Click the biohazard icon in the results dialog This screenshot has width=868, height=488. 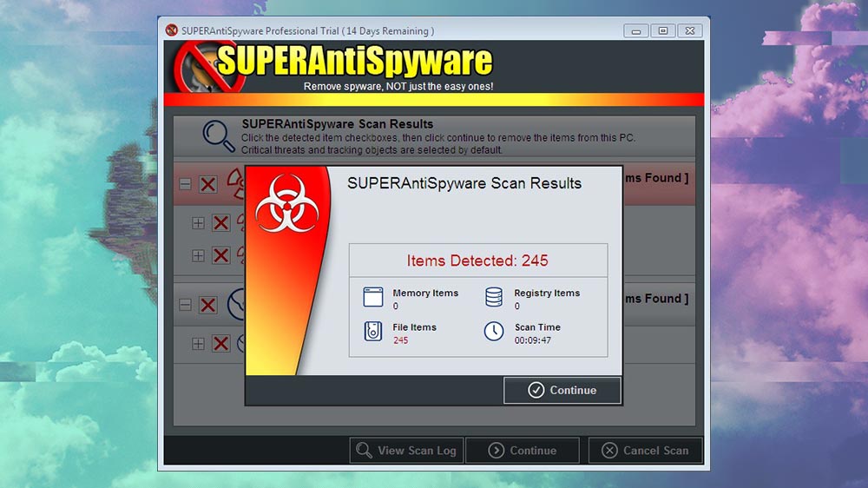pyautogui.click(x=287, y=203)
